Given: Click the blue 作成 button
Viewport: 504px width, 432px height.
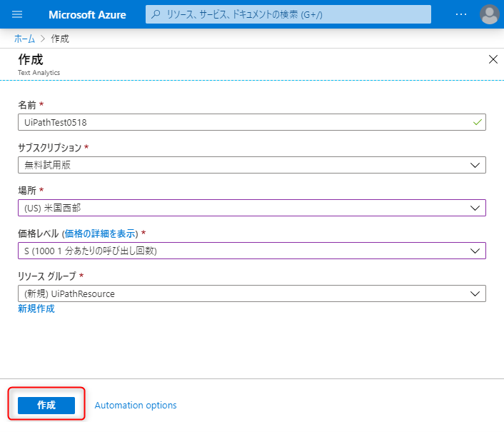Looking at the screenshot, I should [x=46, y=406].
